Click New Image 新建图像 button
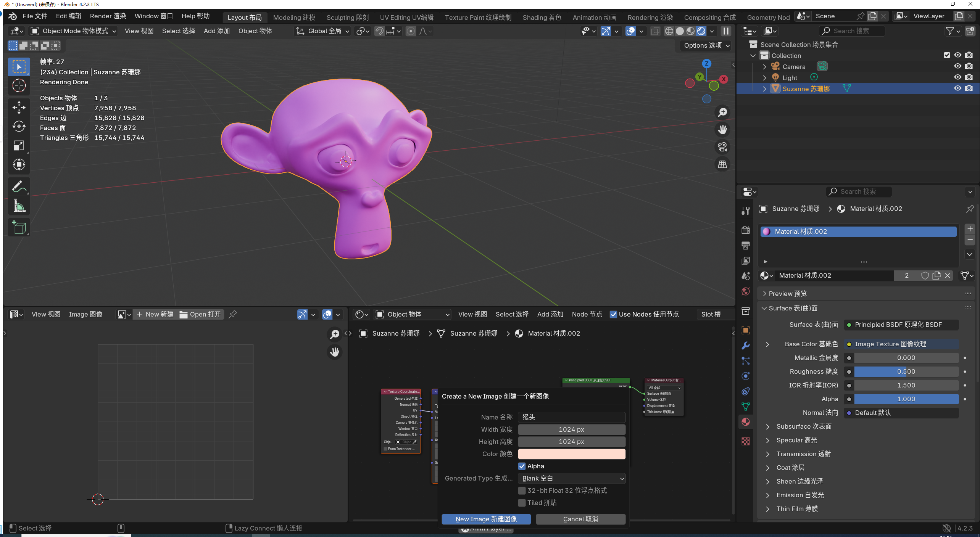This screenshot has height=537, width=980. tap(486, 519)
